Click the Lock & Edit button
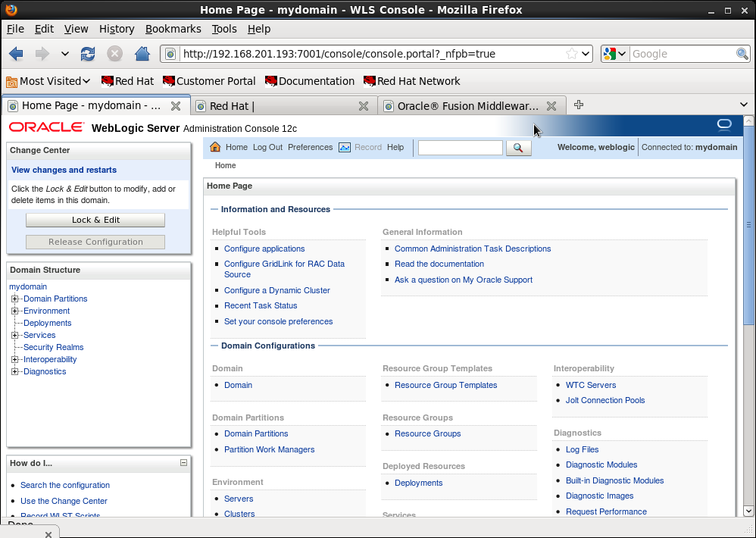 [x=95, y=220]
